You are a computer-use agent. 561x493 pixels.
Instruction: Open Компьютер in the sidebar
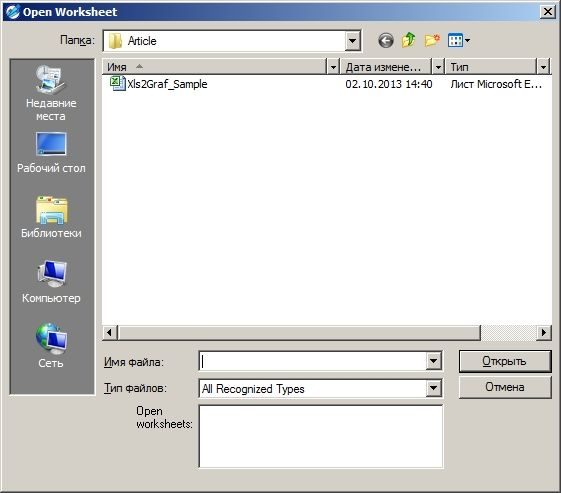tap(51, 282)
